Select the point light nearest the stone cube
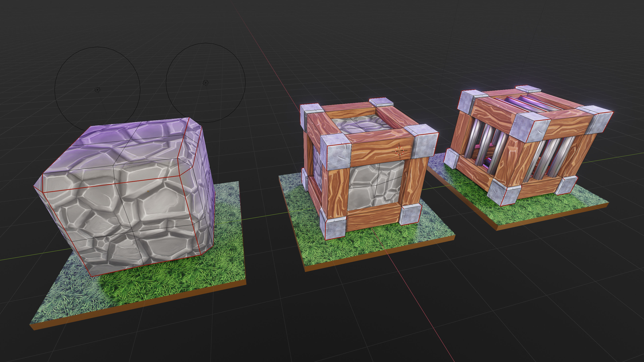The height and width of the screenshot is (362, 644). (x=97, y=89)
